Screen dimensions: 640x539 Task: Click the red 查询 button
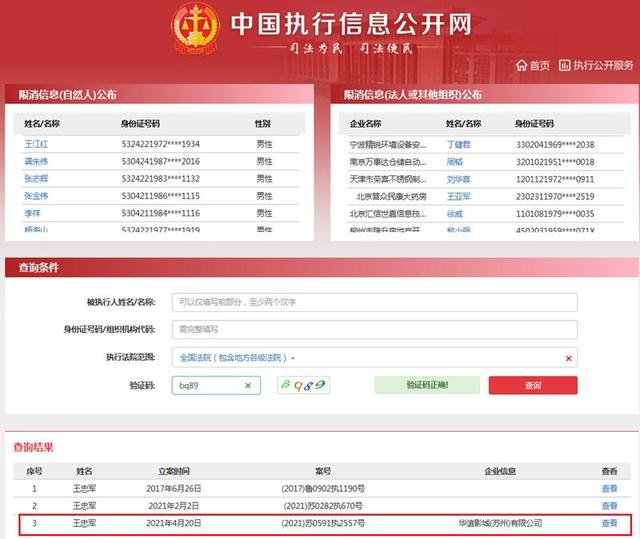click(x=533, y=385)
